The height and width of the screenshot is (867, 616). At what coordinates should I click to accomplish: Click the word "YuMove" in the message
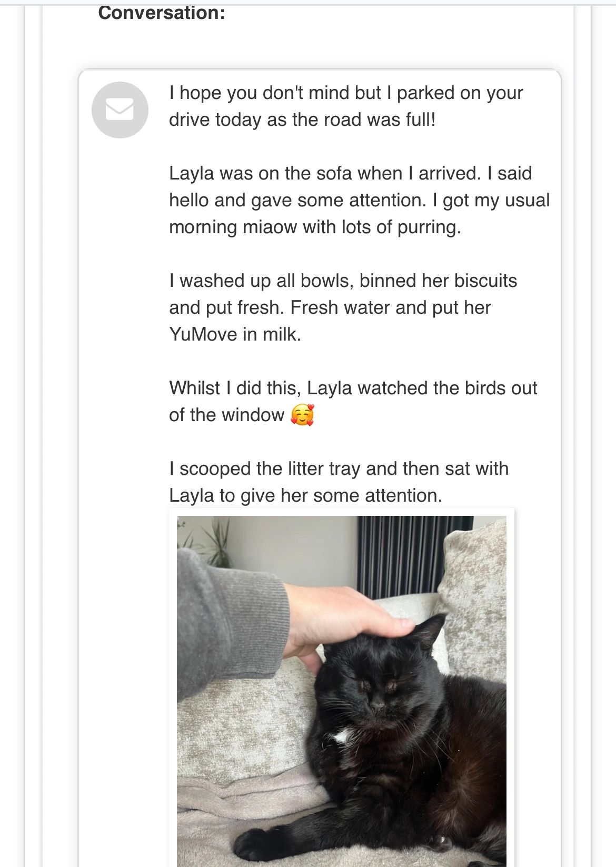(x=203, y=334)
